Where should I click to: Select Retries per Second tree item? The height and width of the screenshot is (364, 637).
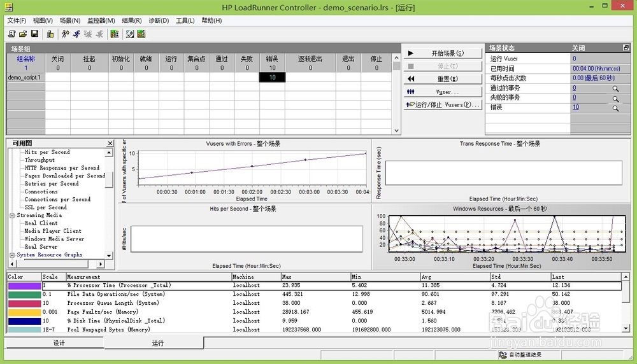click(52, 184)
